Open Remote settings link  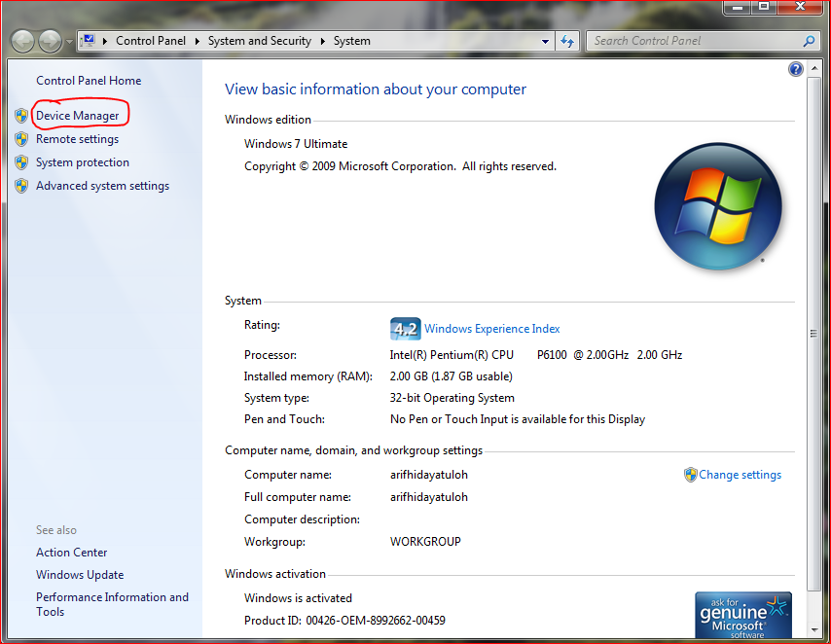(x=78, y=139)
